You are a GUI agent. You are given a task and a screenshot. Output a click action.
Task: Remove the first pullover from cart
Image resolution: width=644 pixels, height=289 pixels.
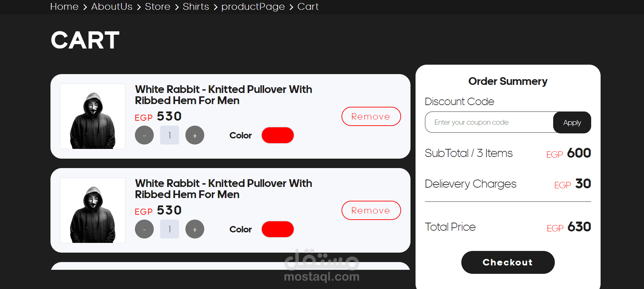click(x=371, y=116)
